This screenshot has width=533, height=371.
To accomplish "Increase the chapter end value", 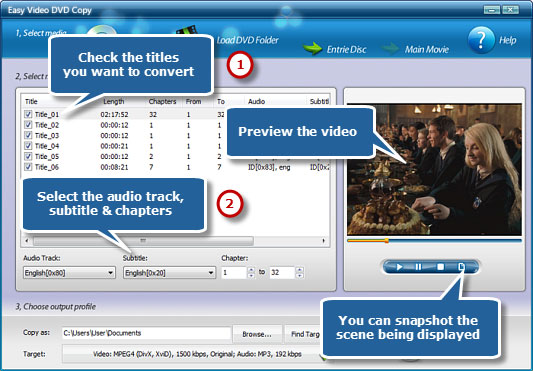I will (299, 270).
